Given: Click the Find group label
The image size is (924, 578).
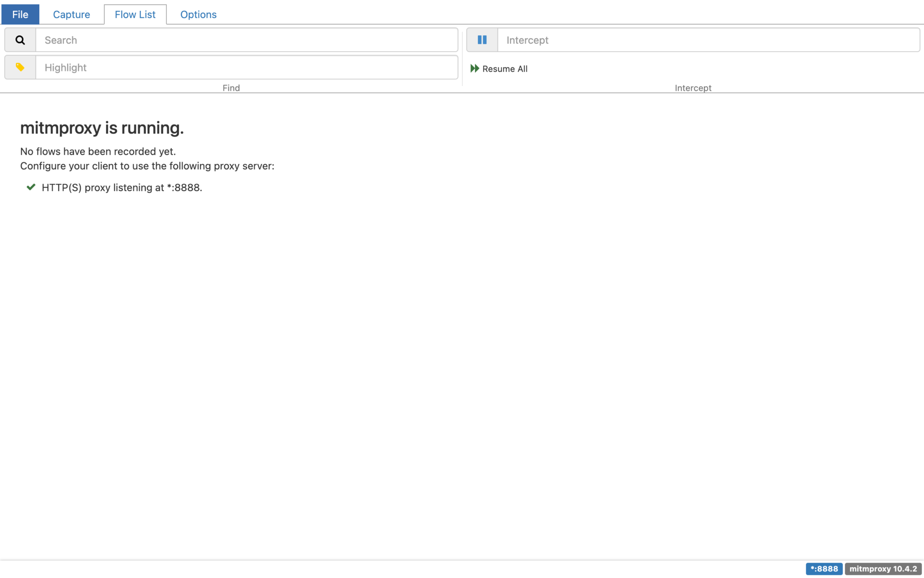Looking at the screenshot, I should tap(231, 88).
